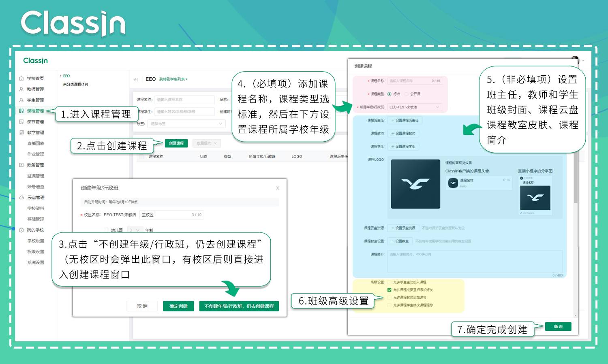
Task: Open 学校首页 home icon in sidebar
Action: [21, 79]
